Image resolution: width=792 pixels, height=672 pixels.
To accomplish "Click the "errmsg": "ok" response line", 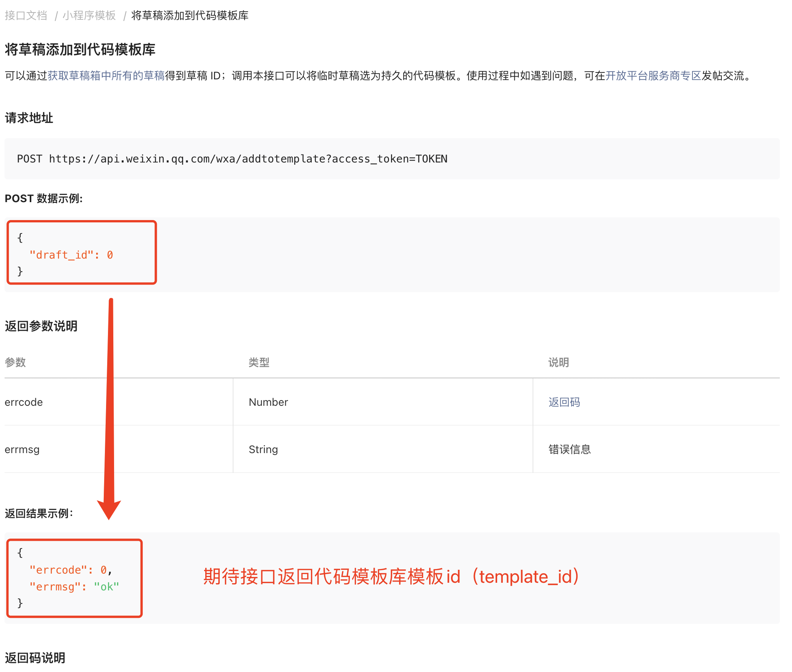I will (74, 587).
